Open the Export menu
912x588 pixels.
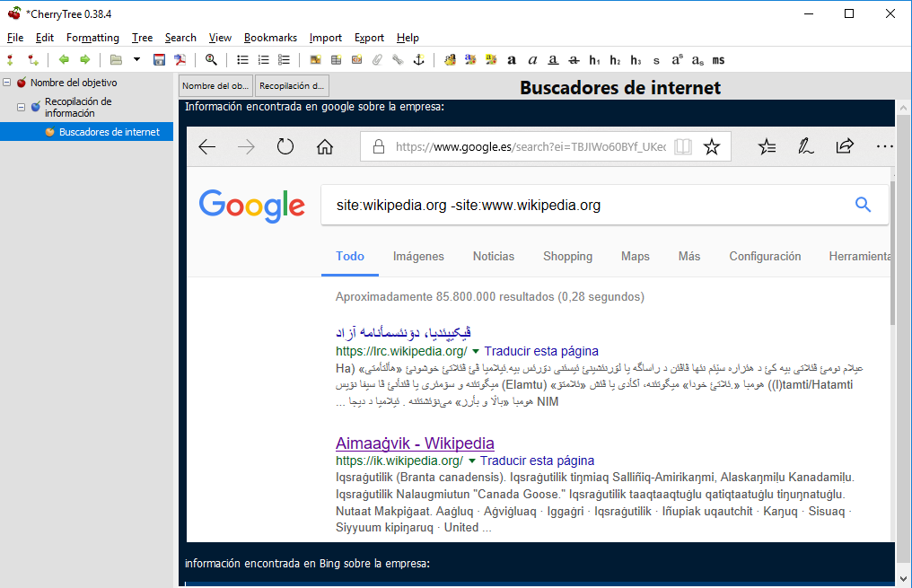[x=369, y=38]
